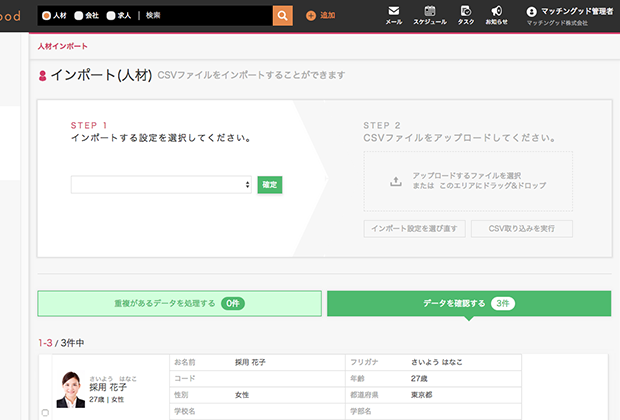This screenshot has width=620, height=420.
Task: Select the 求人 radio button in search
Action: coord(111,15)
